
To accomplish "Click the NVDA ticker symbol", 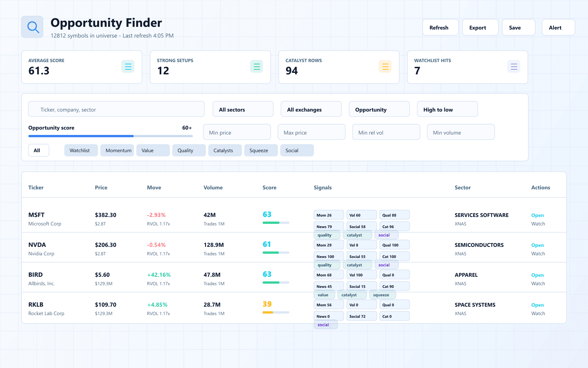I will 37,245.
